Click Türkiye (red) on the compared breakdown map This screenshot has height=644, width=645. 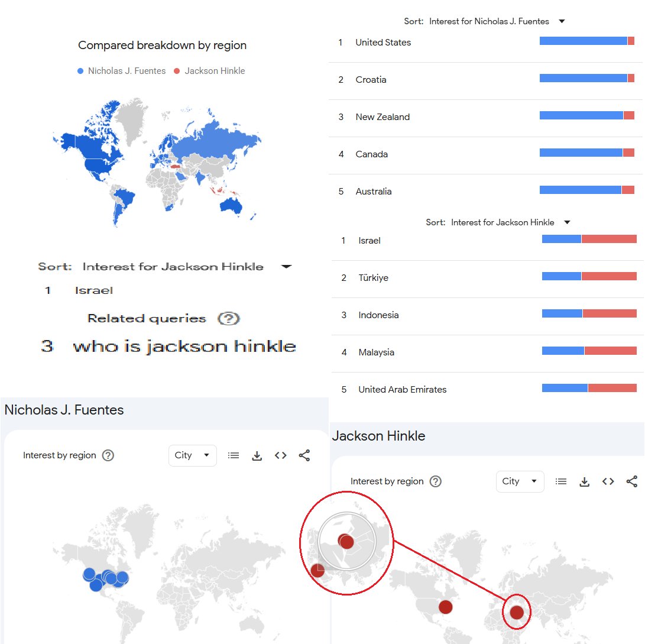(x=175, y=167)
